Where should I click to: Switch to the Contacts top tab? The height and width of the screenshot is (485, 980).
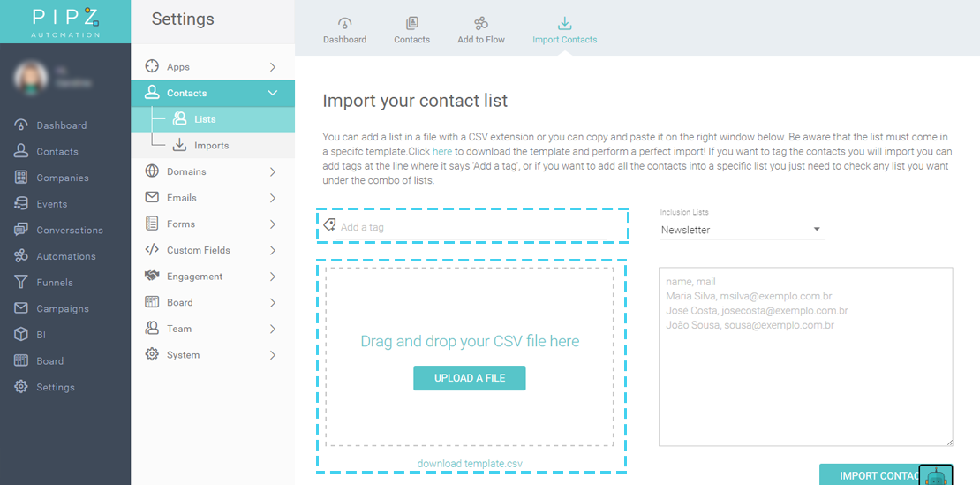tap(411, 29)
